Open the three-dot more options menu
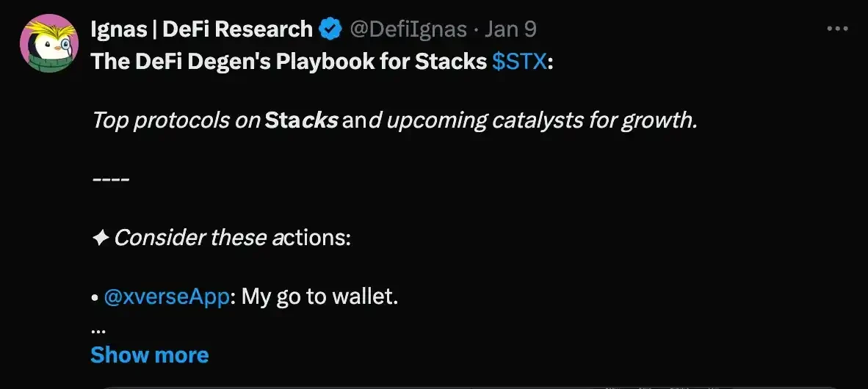Image resolution: width=868 pixels, height=389 pixels. pos(837,29)
